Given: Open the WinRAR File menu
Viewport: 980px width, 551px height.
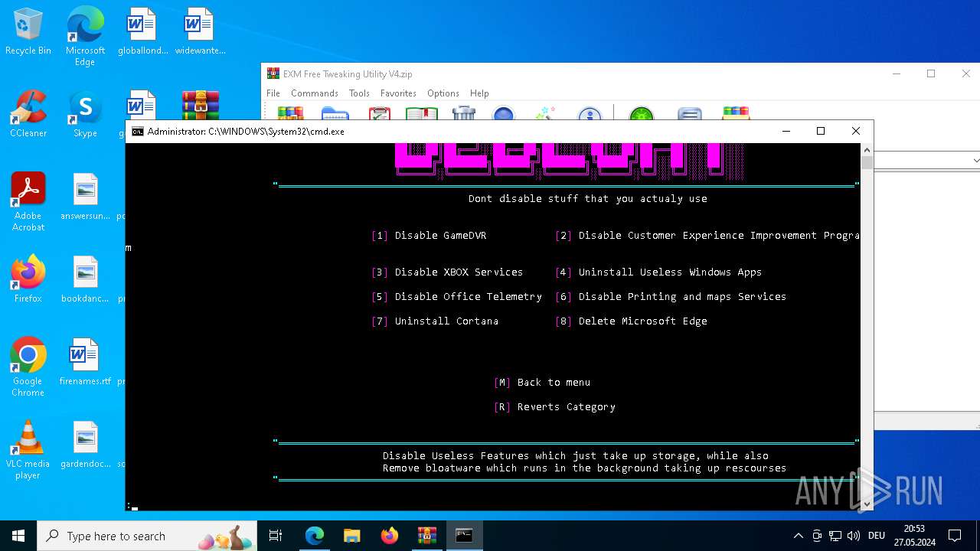Looking at the screenshot, I should (273, 93).
